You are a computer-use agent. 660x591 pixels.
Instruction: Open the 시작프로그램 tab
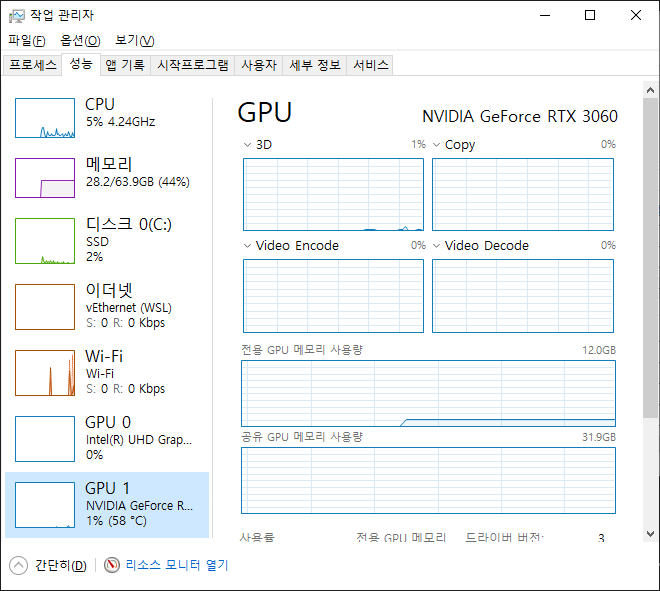[193, 65]
